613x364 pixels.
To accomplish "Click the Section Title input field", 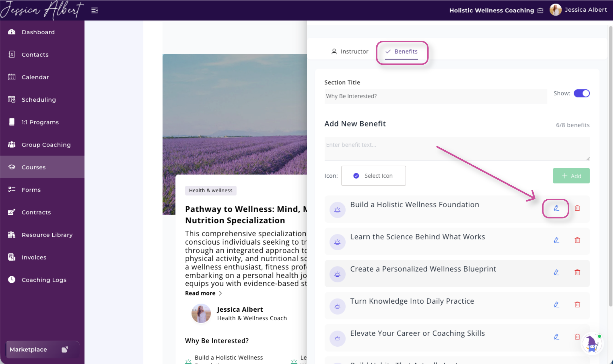I will [436, 96].
